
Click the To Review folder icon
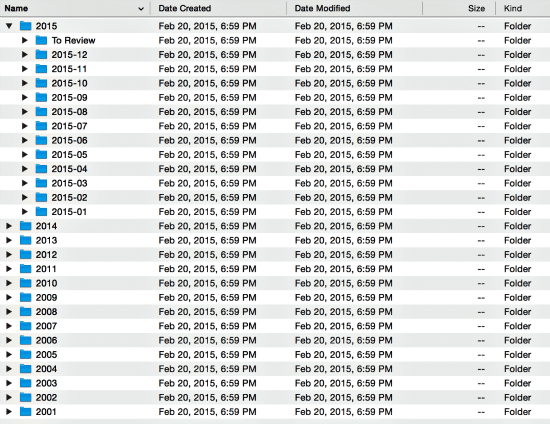point(41,40)
